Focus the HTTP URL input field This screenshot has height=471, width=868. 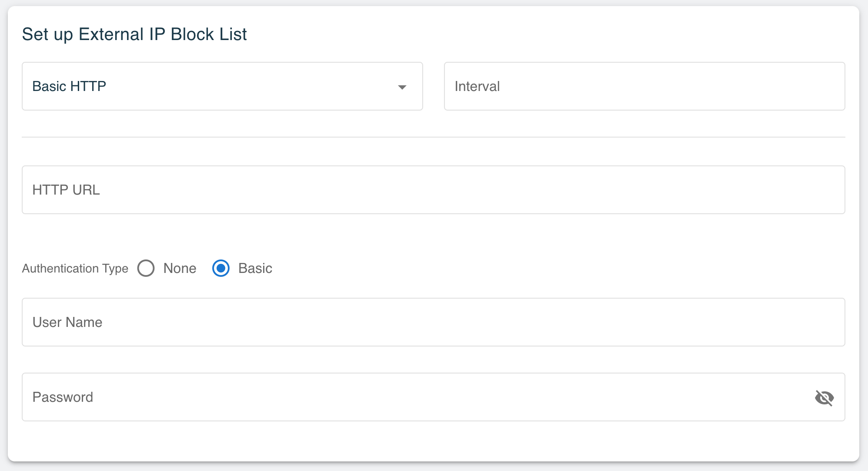434,190
